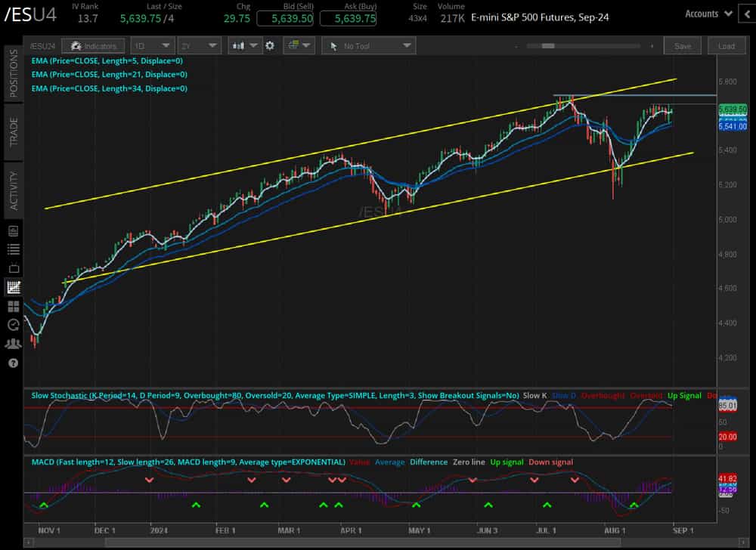Open the grid widgets icon in the sidebar
Image resolution: width=756 pixels, height=550 pixels.
(12, 306)
